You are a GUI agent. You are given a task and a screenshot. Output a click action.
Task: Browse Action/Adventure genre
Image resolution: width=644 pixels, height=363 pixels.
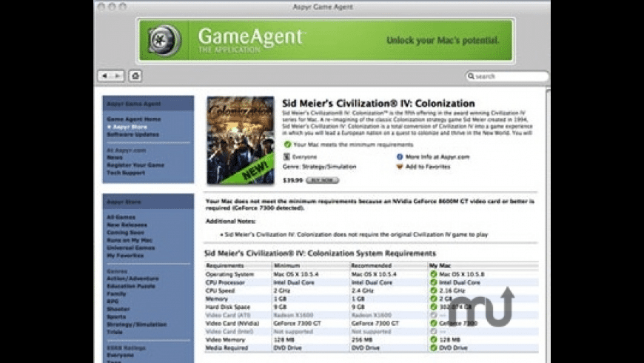[133, 279]
